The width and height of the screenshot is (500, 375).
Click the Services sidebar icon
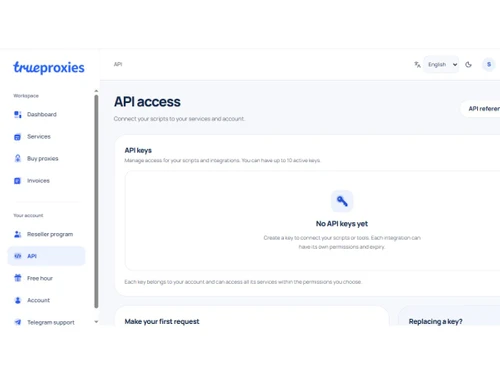18,137
